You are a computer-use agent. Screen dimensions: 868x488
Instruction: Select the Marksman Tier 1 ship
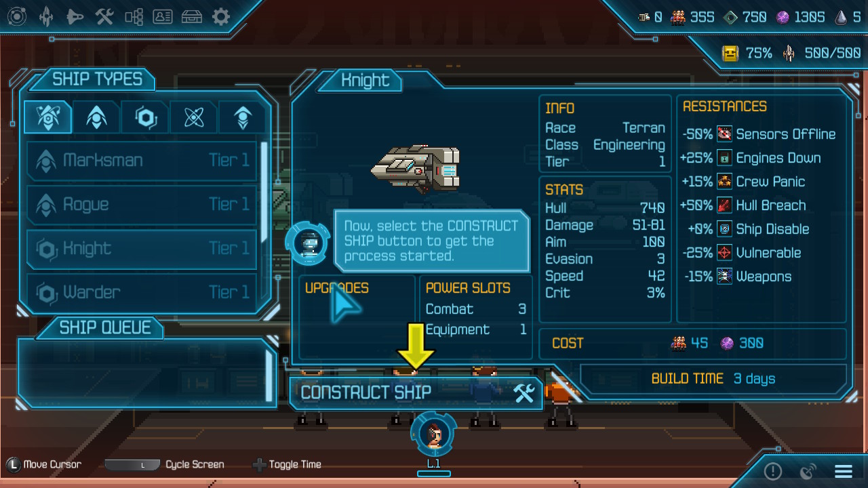pyautogui.click(x=142, y=161)
